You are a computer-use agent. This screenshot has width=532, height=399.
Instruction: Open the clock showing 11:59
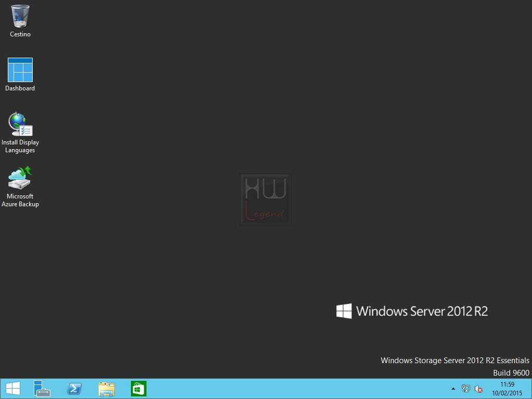click(507, 389)
